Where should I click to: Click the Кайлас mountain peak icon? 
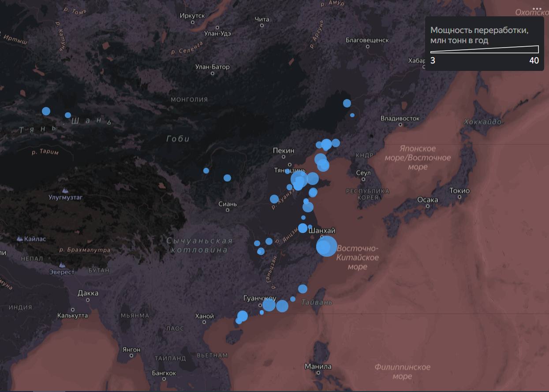[x=20, y=239]
